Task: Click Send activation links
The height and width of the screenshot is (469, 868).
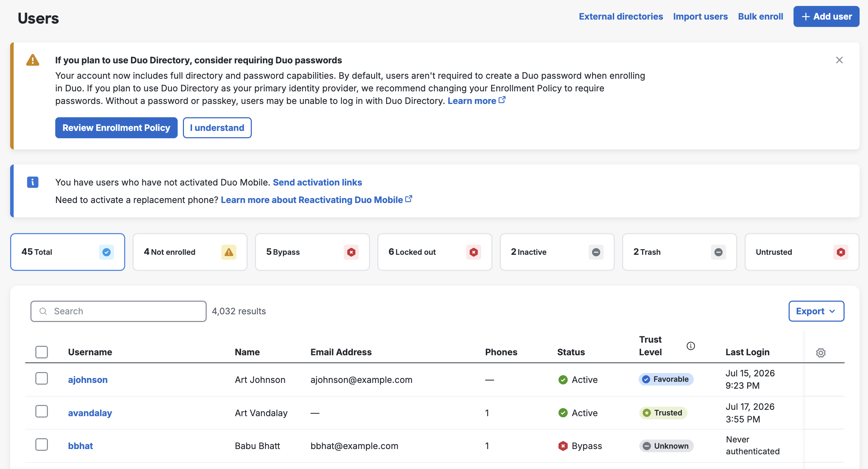Action: point(318,182)
